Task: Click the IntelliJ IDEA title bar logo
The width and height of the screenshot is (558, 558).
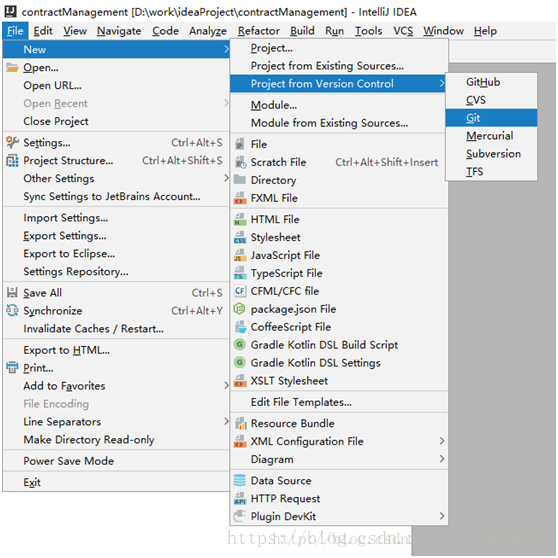Action: pos(10,11)
